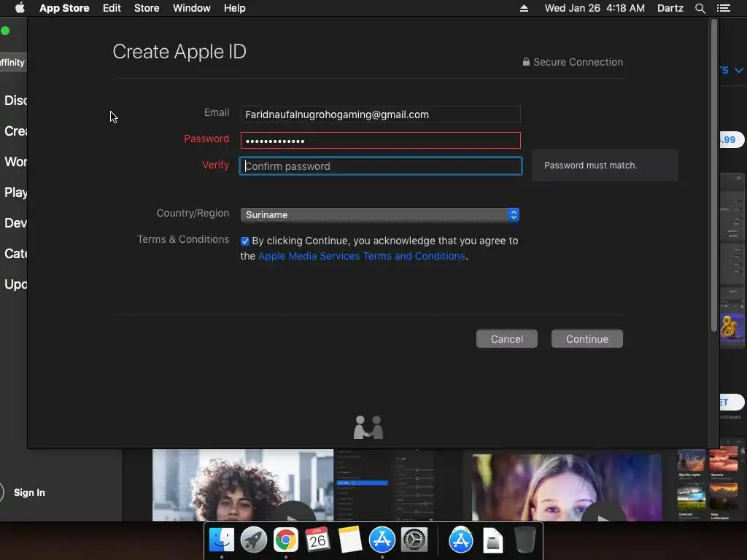The height and width of the screenshot is (560, 747).
Task: Open Finder from the Dock
Action: [222, 540]
